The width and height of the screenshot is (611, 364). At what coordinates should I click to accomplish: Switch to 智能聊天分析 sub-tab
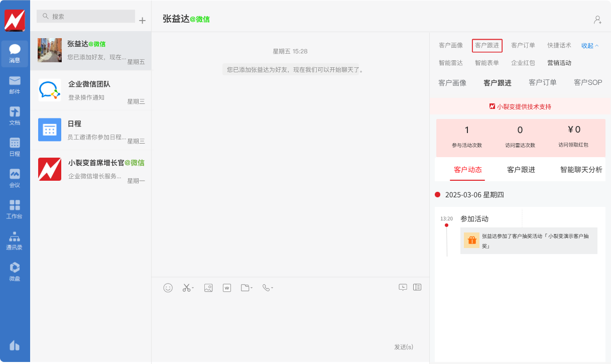click(581, 170)
